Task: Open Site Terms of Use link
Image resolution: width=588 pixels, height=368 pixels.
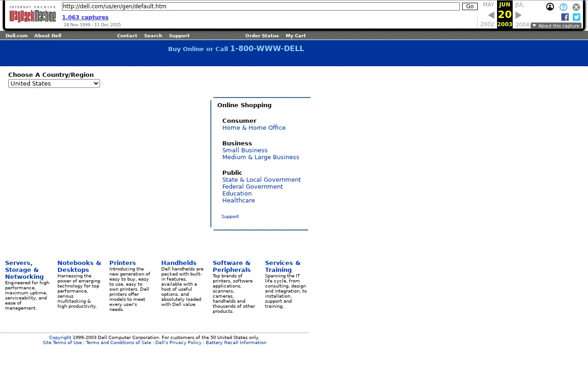Action: pos(62,343)
